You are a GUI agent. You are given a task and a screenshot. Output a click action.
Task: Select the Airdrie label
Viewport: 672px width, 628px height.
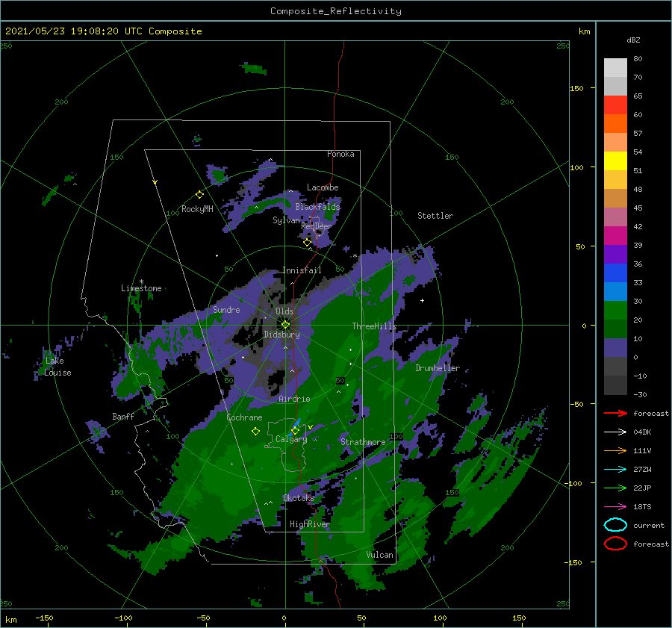point(294,399)
